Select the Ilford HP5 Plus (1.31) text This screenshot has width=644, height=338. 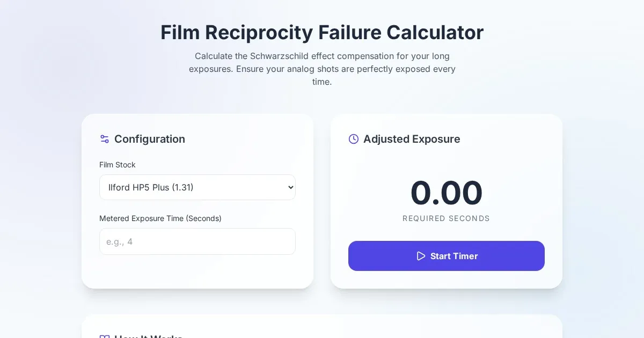pos(151,187)
